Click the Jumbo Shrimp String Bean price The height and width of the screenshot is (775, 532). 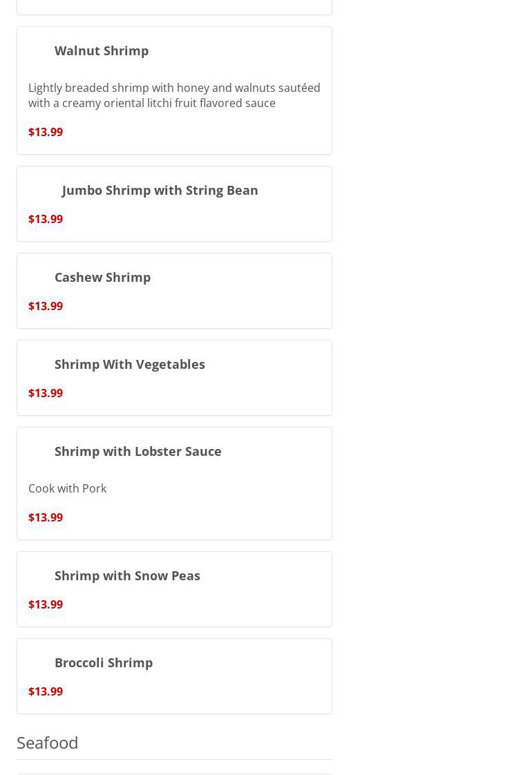[46, 219]
